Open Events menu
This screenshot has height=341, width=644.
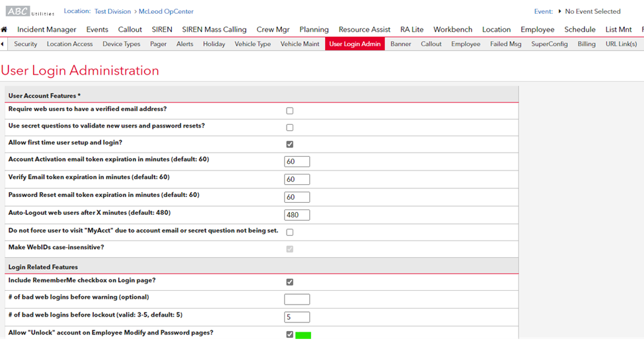(97, 30)
